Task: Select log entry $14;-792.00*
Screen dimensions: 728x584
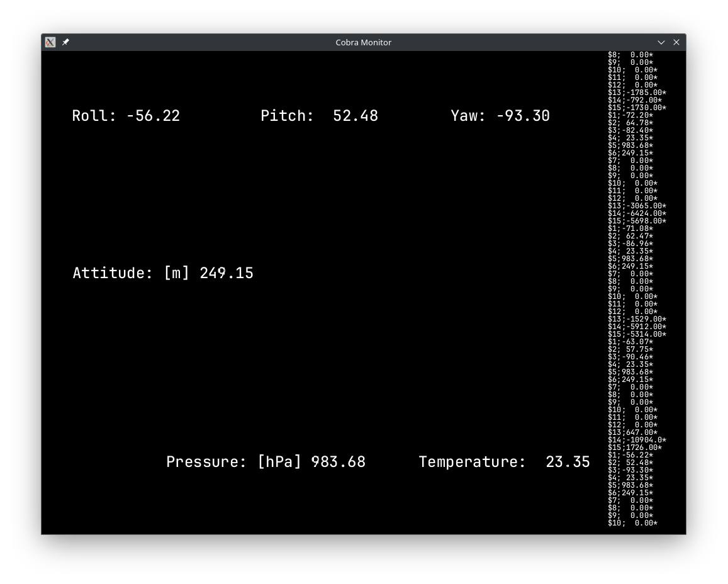Action: (634, 100)
